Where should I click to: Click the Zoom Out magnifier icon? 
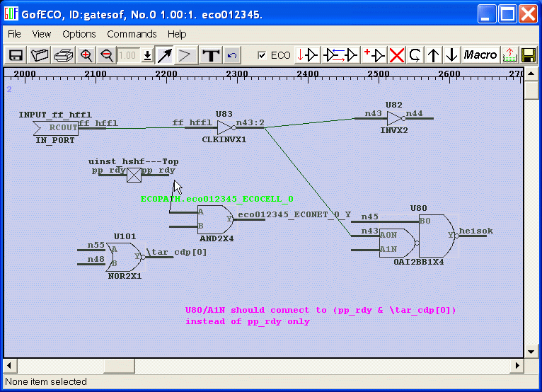pos(107,55)
